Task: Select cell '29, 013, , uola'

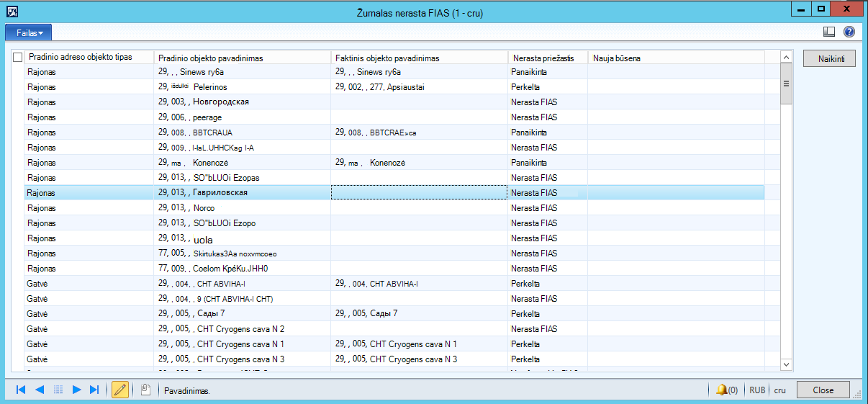Action: (x=243, y=238)
